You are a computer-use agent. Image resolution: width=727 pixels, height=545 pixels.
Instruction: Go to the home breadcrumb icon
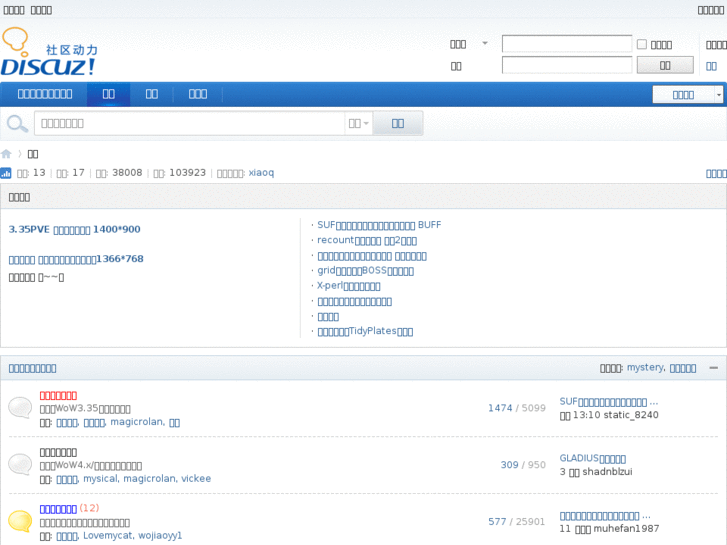(6, 154)
